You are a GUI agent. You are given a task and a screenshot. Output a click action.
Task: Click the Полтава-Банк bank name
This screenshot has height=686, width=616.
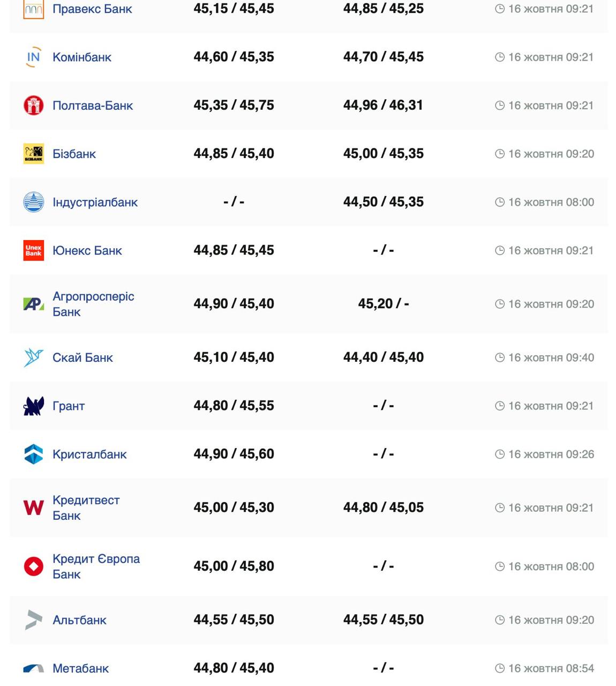coord(92,106)
